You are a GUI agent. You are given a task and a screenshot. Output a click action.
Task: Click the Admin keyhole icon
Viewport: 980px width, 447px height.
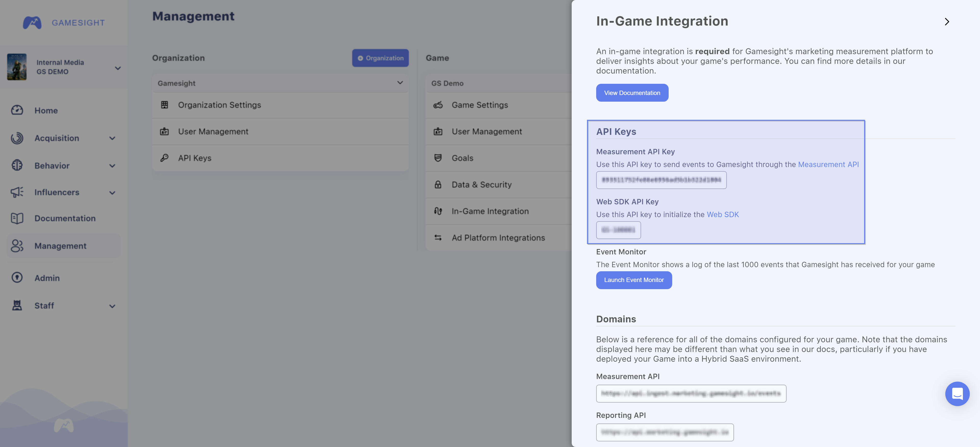[x=17, y=278]
